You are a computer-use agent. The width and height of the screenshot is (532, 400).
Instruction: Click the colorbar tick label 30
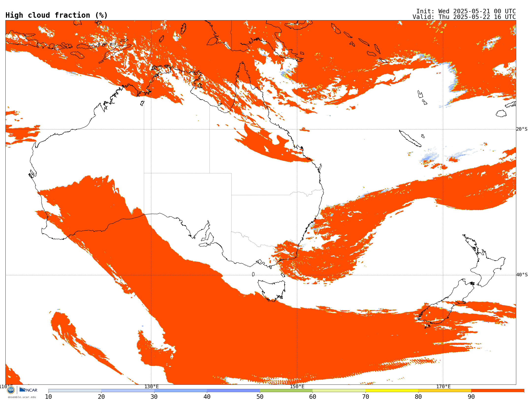tap(154, 397)
